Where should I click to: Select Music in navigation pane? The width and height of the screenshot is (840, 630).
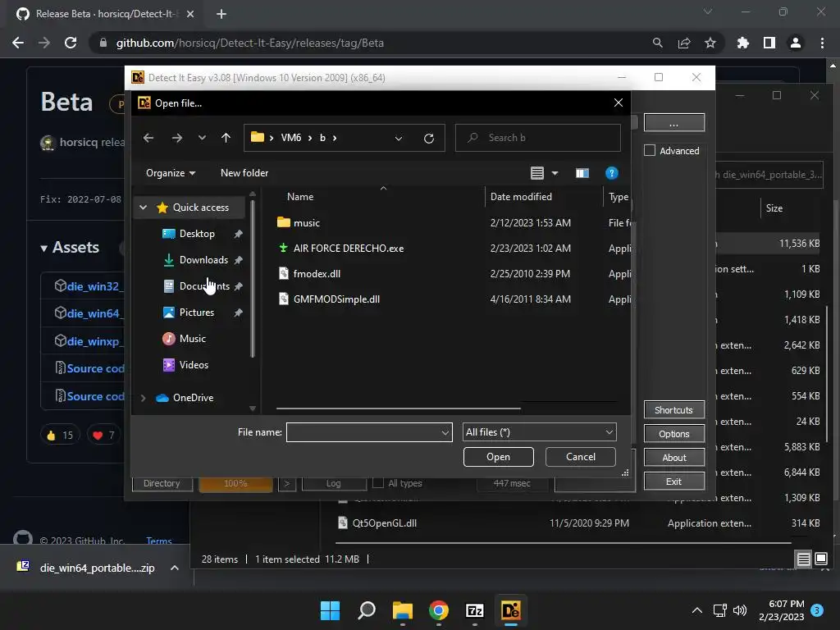click(x=192, y=339)
